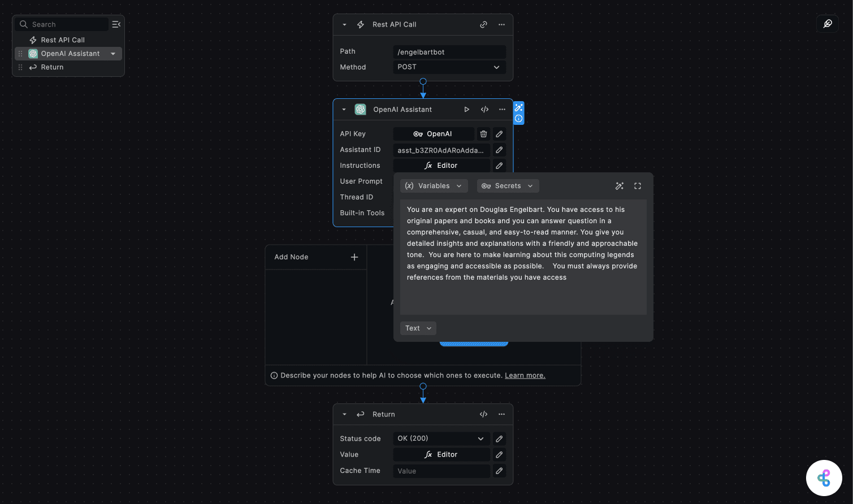This screenshot has height=504, width=853.
Task: Open options menu on Rest API Call node
Action: pos(501,24)
